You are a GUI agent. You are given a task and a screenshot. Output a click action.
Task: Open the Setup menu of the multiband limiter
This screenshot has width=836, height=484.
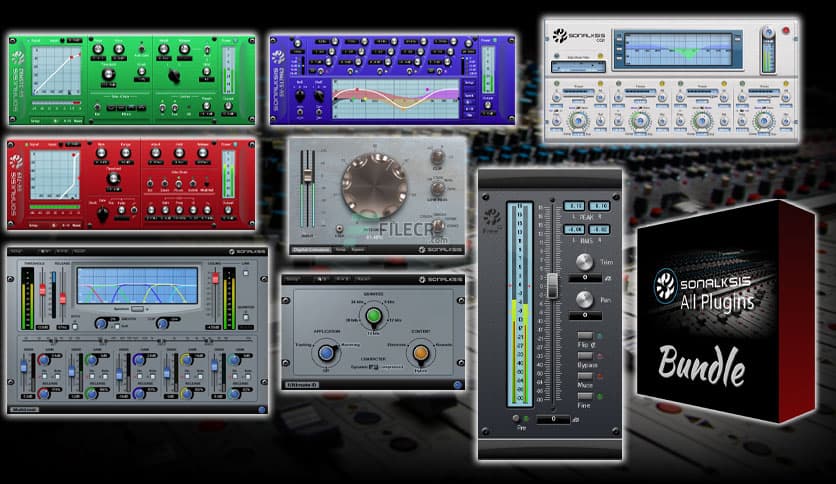16,251
